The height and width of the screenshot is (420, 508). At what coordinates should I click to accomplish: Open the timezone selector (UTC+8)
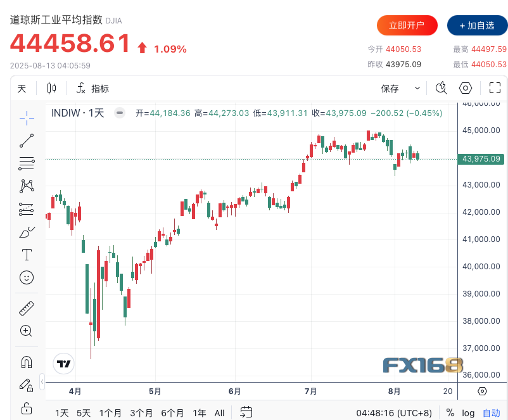[394, 413]
